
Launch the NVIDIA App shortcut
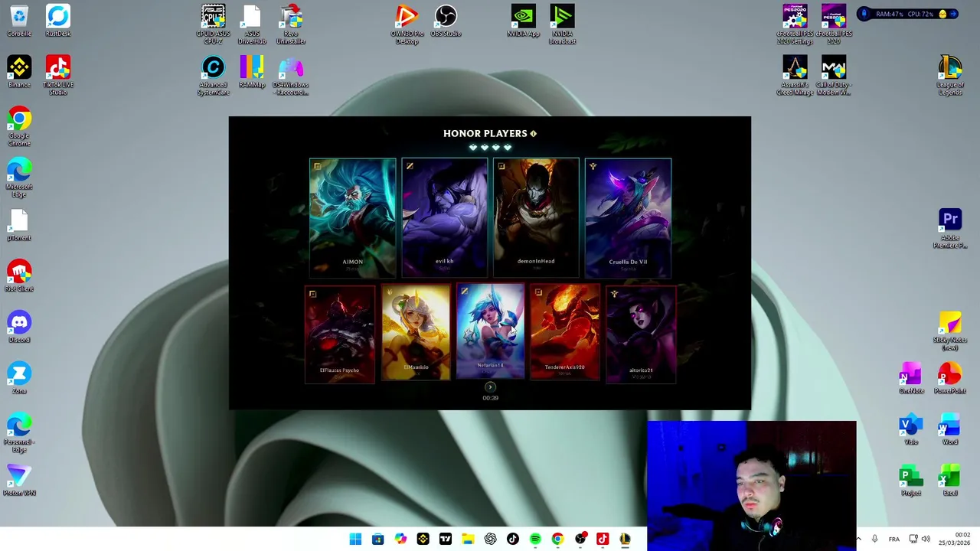(x=524, y=21)
